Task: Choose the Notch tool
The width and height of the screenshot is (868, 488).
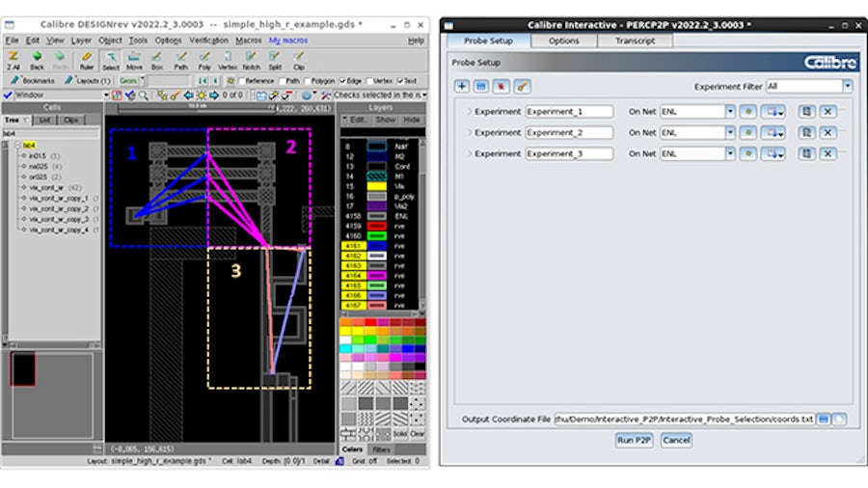Action: pyautogui.click(x=252, y=61)
